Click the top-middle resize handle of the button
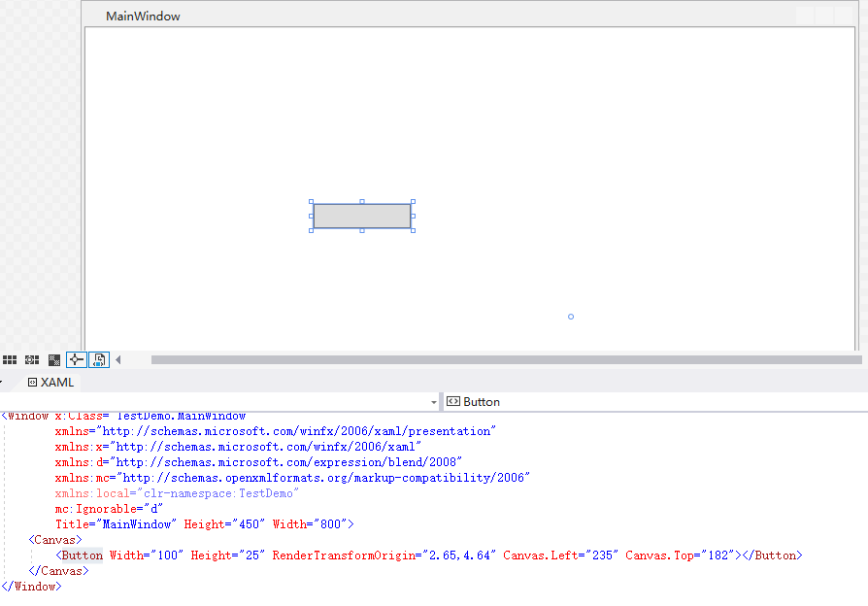Viewport: 868px width, 606px height. (x=362, y=202)
